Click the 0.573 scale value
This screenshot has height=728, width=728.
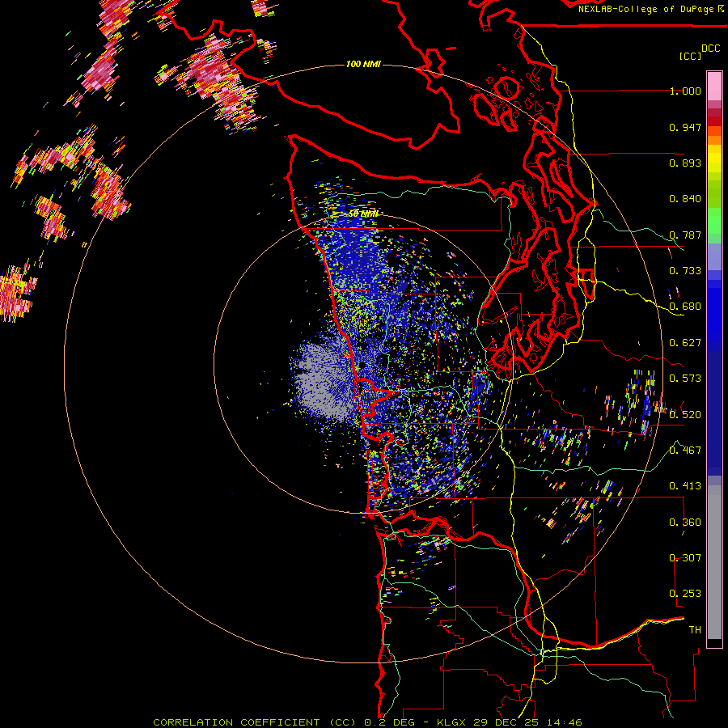pyautogui.click(x=685, y=379)
